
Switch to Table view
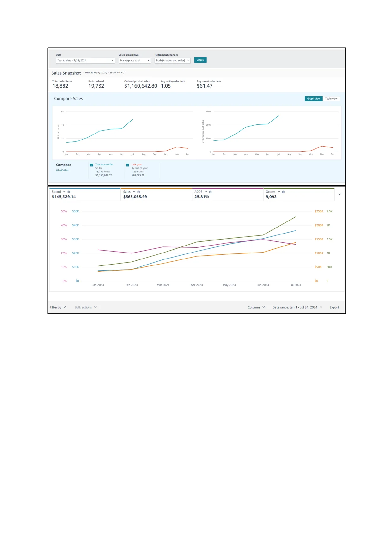point(331,99)
